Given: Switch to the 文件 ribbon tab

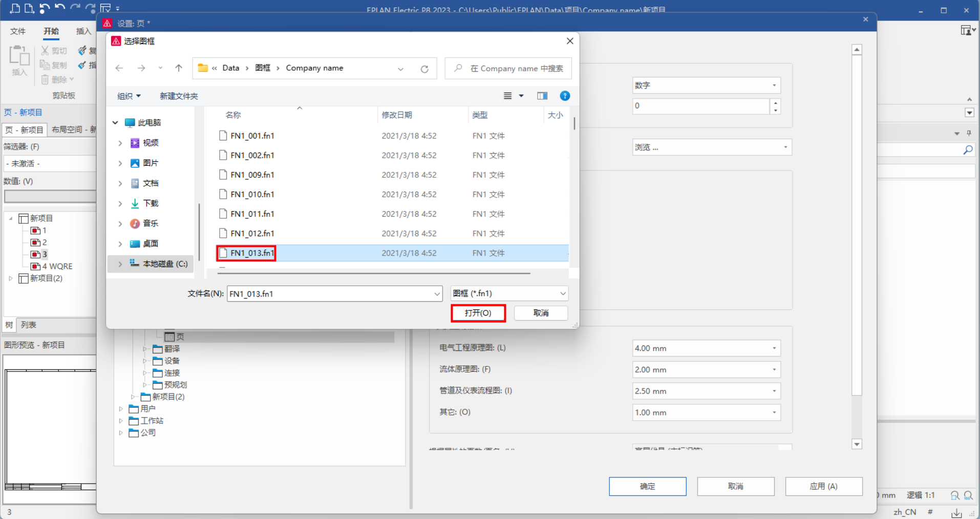Looking at the screenshot, I should (18, 31).
